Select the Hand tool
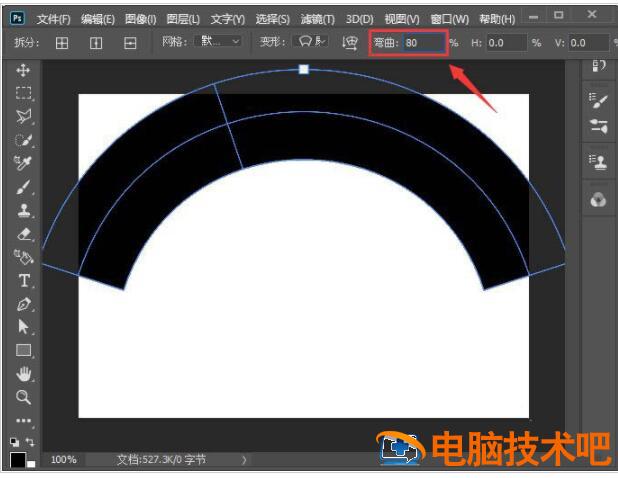 (x=24, y=374)
